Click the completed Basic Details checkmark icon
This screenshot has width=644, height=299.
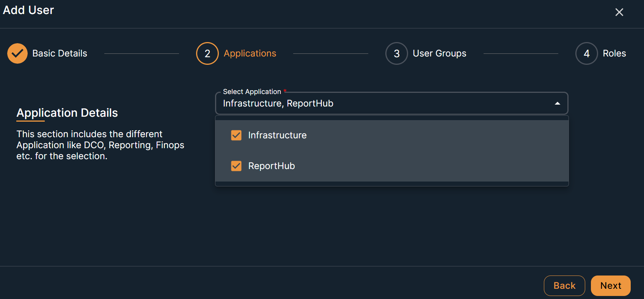[17, 53]
